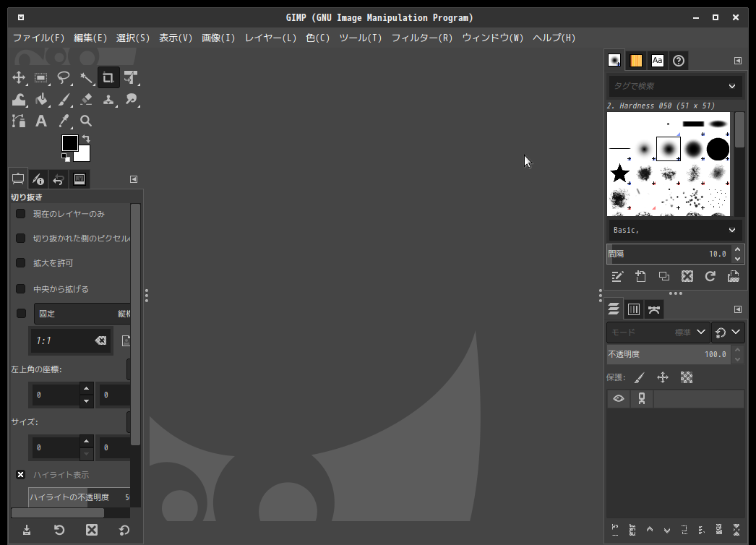The width and height of the screenshot is (756, 545).
Task: Switch to the Patterns tab
Action: pos(636,60)
